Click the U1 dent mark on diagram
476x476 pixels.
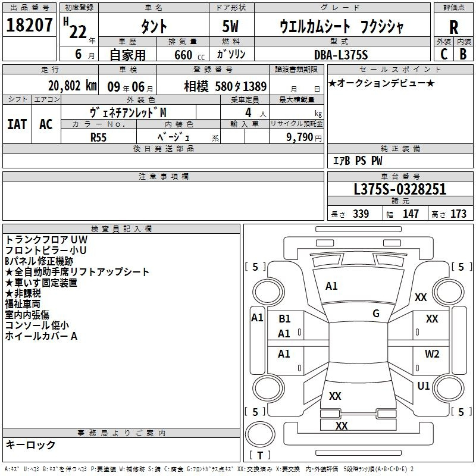click(x=424, y=386)
